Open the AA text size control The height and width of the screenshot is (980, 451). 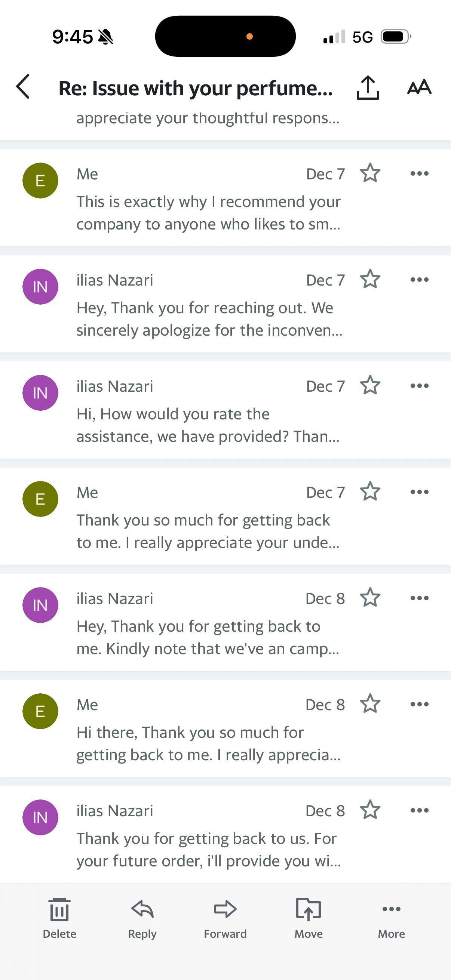419,87
